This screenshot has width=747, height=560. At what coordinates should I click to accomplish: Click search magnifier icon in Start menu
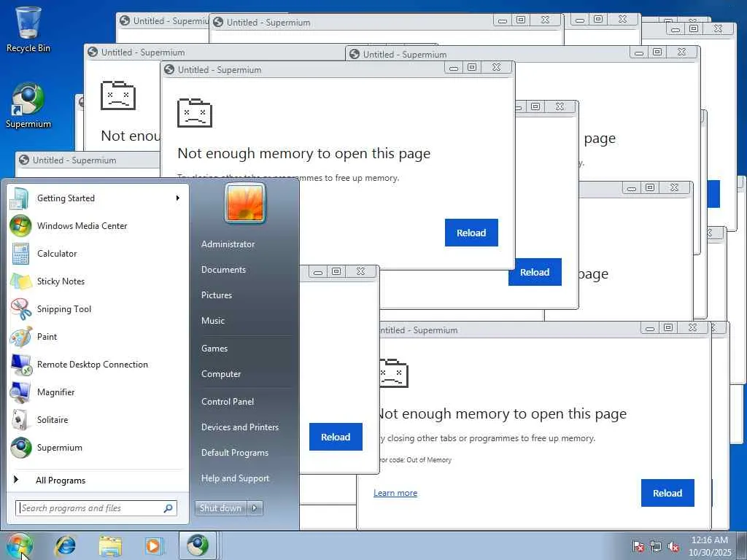169,508
